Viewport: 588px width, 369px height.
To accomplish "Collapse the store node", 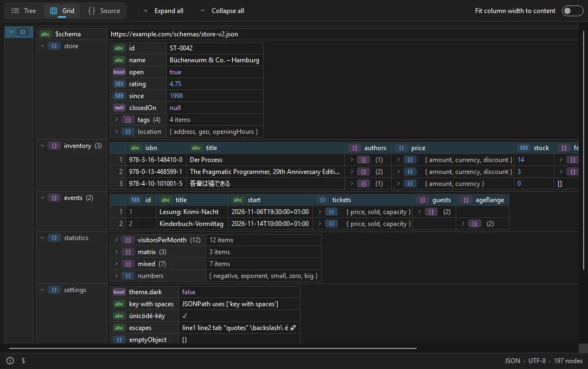I will (42, 46).
